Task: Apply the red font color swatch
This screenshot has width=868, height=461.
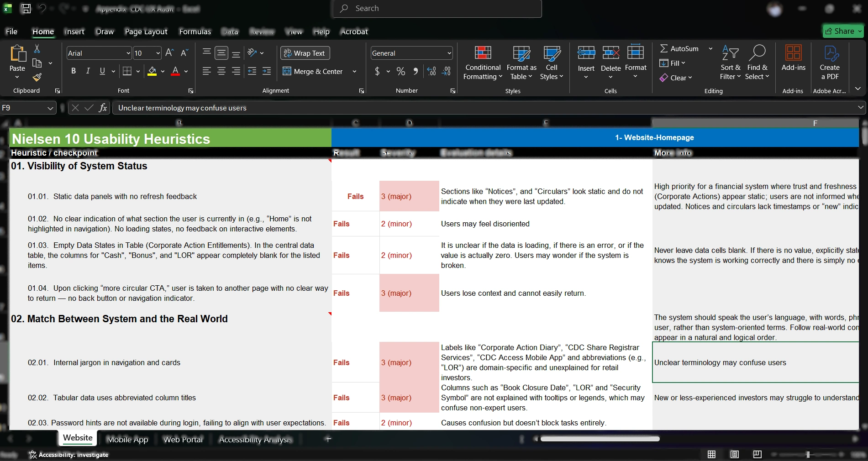Action: [x=175, y=71]
